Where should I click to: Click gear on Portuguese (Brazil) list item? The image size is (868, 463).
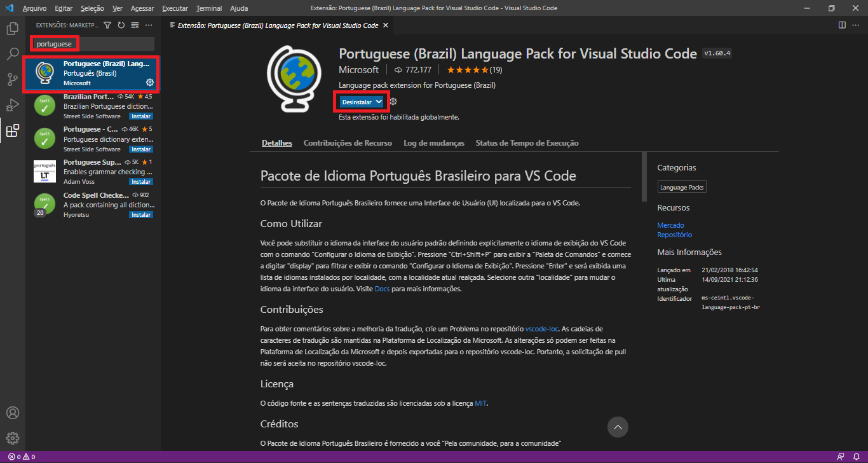(150, 83)
